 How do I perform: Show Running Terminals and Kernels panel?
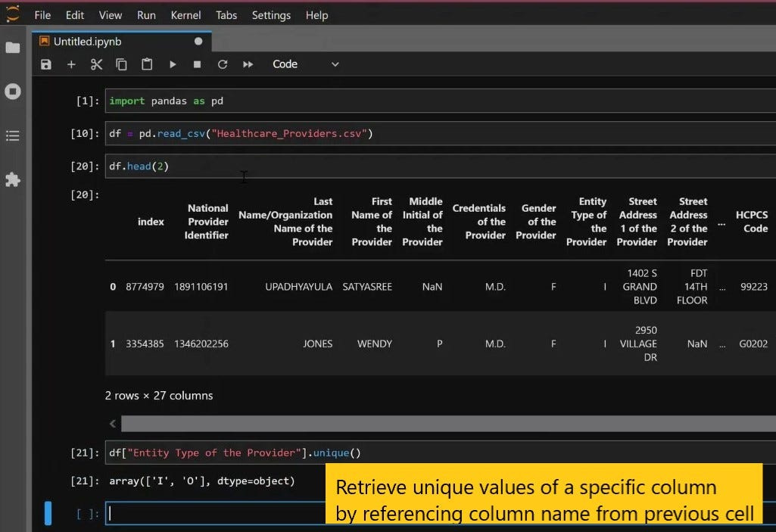[13, 92]
